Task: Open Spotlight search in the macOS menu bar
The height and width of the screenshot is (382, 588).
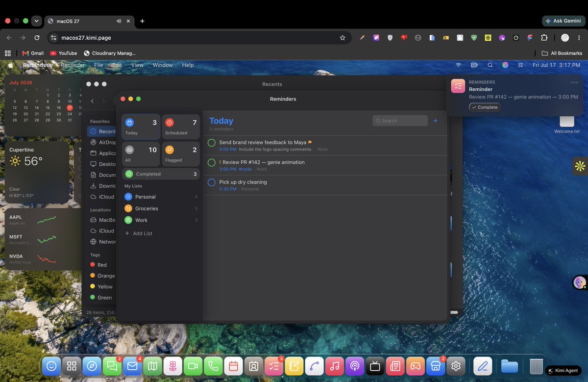Action: 490,65
